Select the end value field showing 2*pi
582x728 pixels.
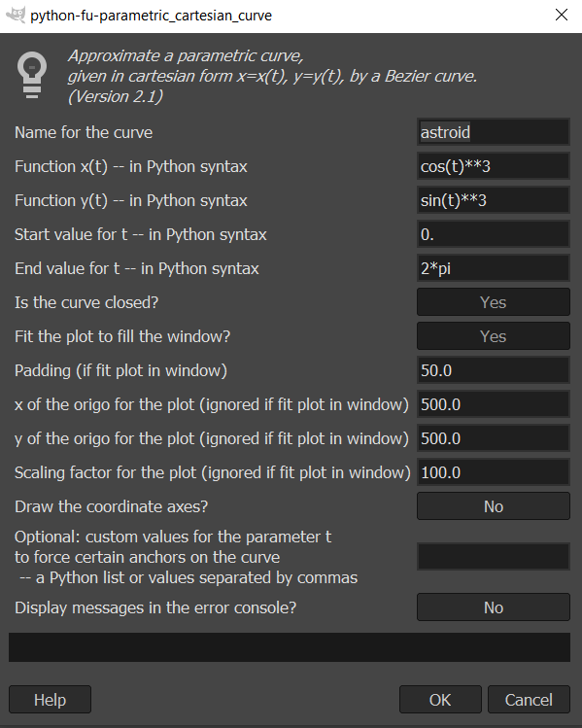(x=494, y=268)
